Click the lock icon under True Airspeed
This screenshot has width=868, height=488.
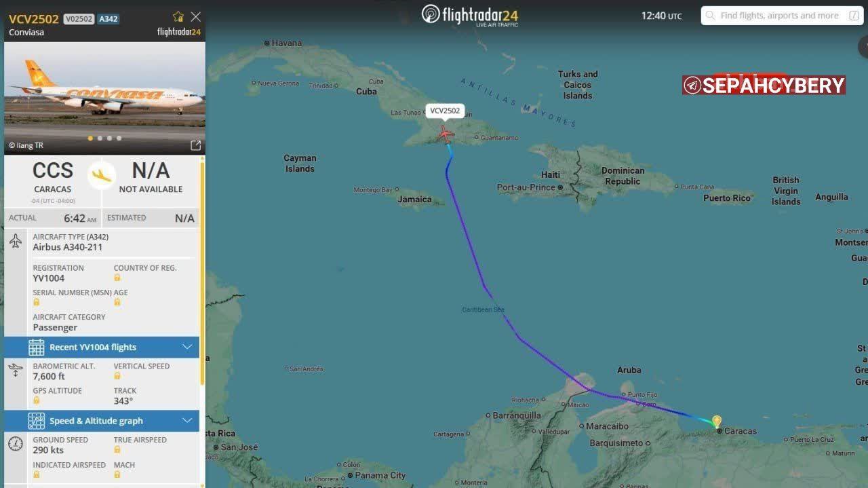[117, 450]
